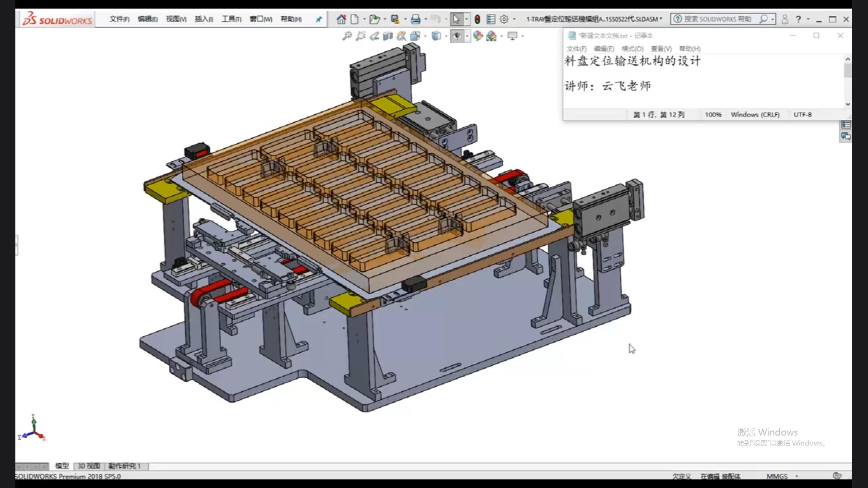Image resolution: width=868 pixels, height=488 pixels.
Task: Click Previous View icon
Action: pyautogui.click(x=374, y=36)
